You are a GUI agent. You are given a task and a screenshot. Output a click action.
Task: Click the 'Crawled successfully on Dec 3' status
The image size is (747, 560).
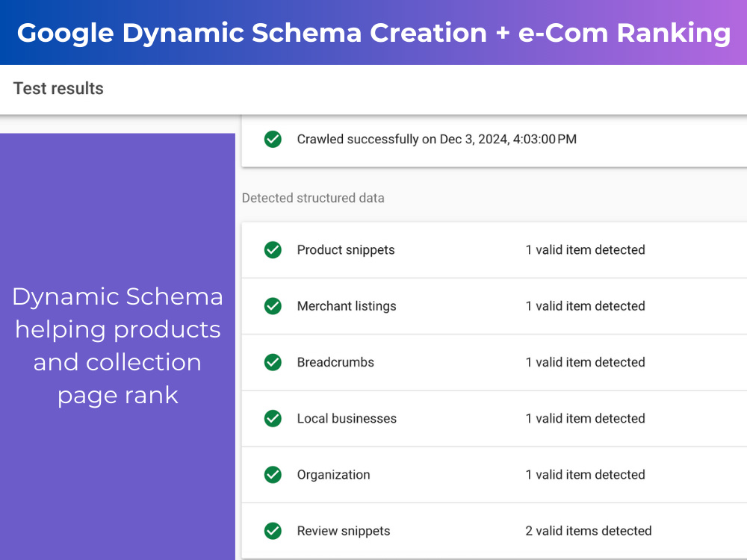436,139
